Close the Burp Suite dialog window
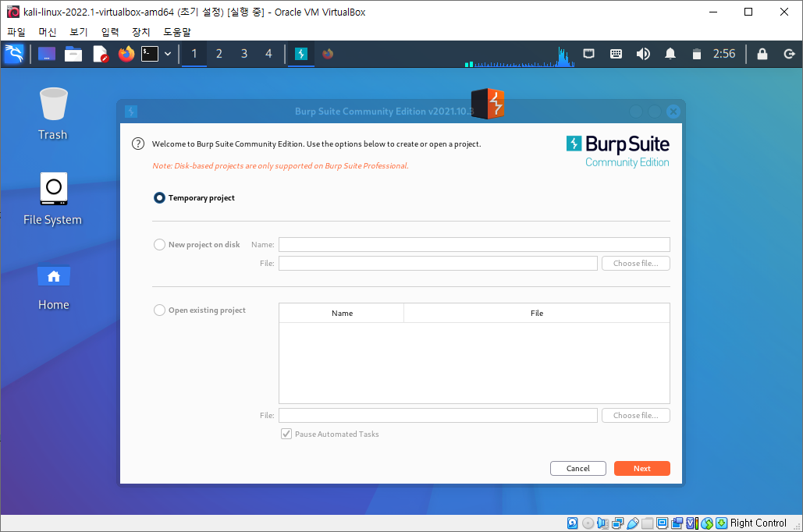Viewport: 803px width, 532px height. click(673, 111)
